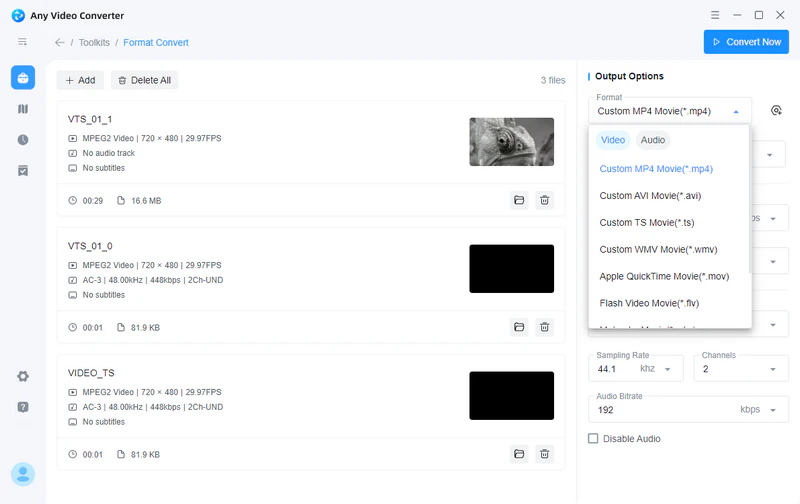Click the user profile avatar icon
This screenshot has width=800, height=504.
22,474
